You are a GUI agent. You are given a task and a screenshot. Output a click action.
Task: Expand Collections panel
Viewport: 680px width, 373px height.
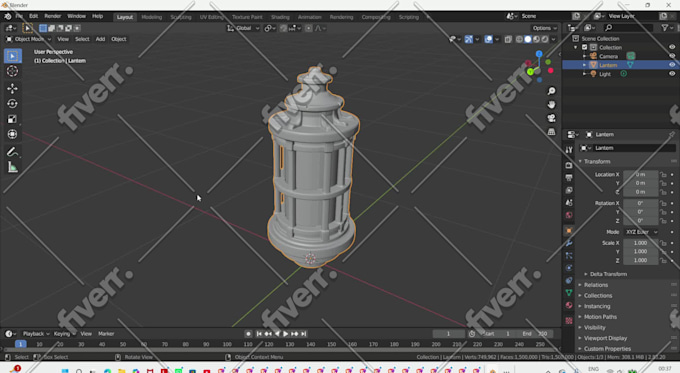coord(598,296)
